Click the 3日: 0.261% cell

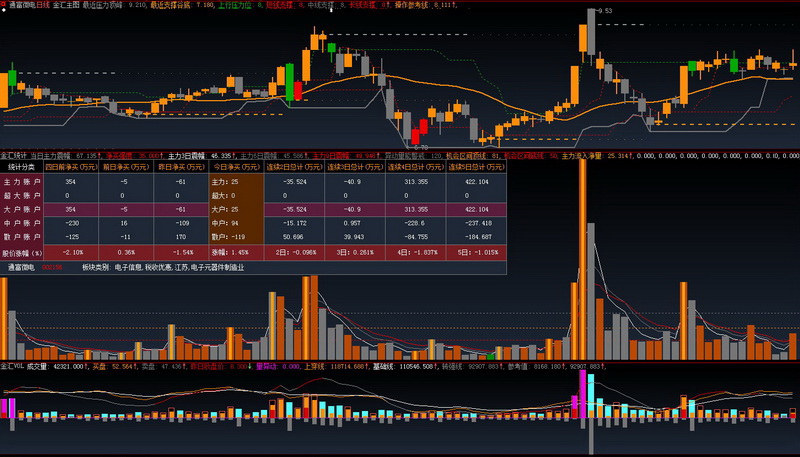(x=355, y=252)
